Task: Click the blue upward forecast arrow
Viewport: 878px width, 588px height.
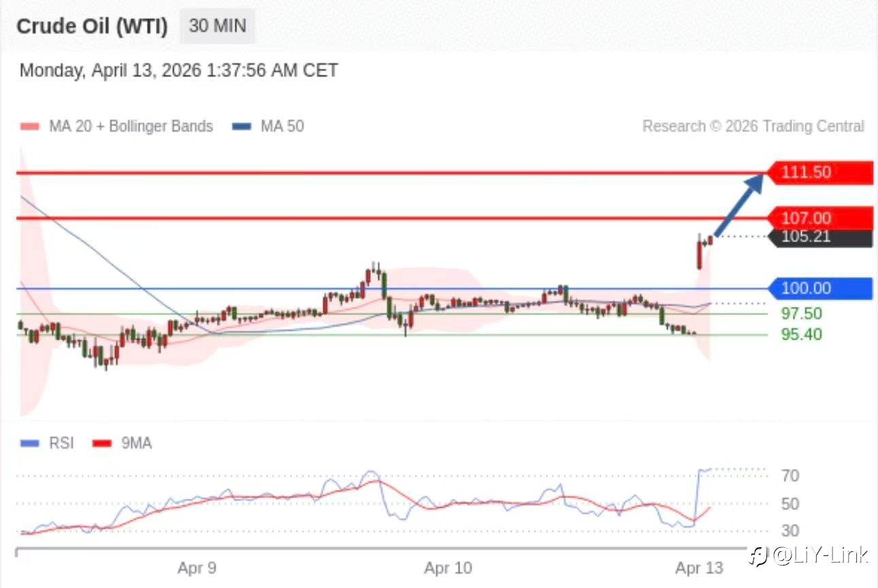Action: [739, 205]
